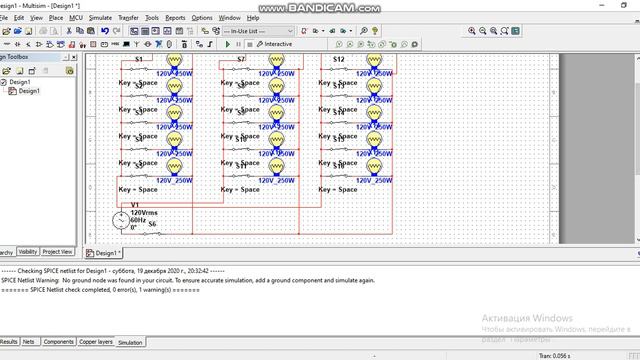Click the light bulb help icon
Screen dimensions: 640x360
tap(375, 31)
